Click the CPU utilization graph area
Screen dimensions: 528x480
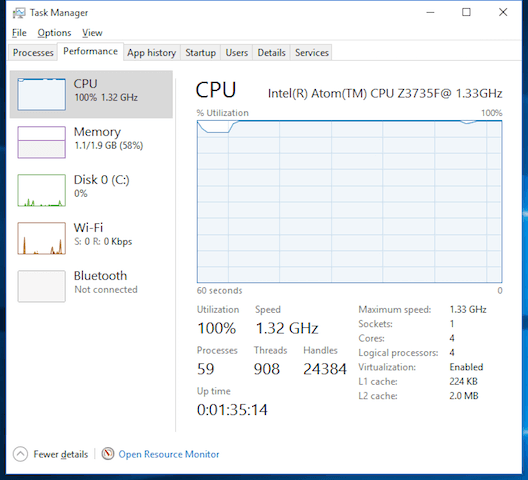click(350, 201)
